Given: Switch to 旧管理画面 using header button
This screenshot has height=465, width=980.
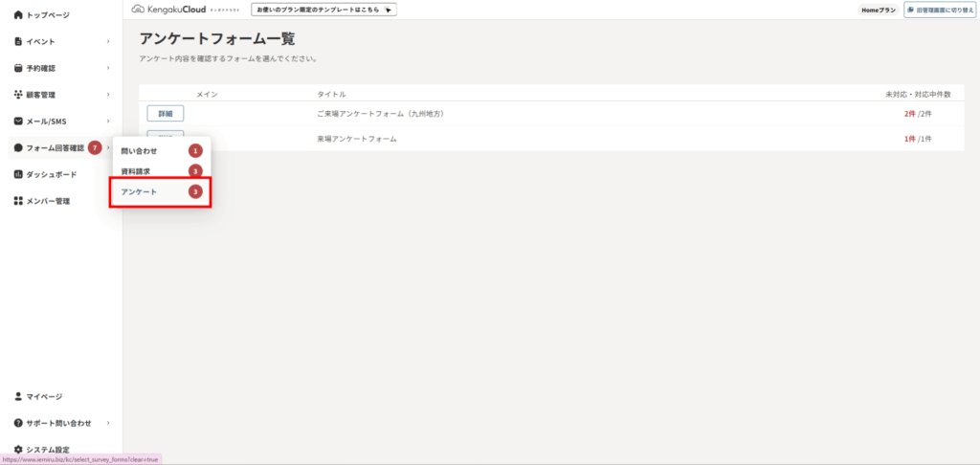Looking at the screenshot, I should coord(939,10).
